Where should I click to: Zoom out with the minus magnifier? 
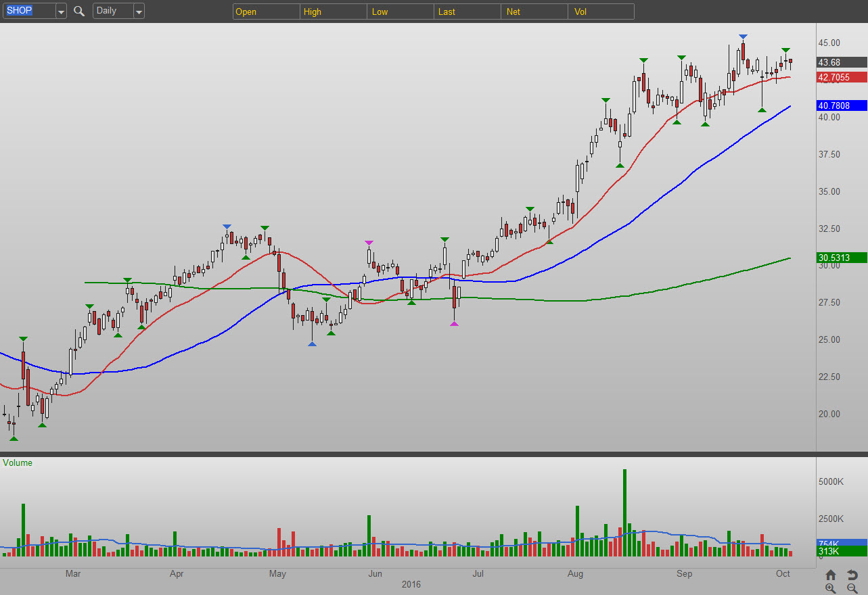pyautogui.click(x=852, y=588)
